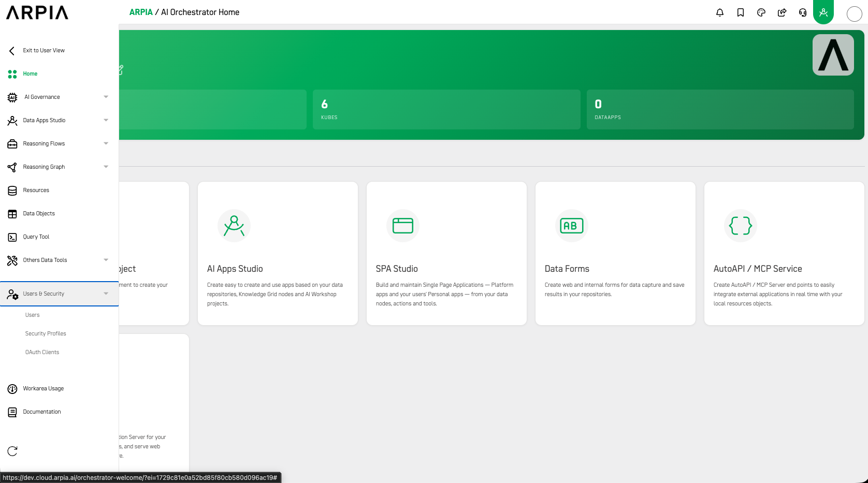Click the Data Forms AB icon
This screenshot has height=483, width=868.
tap(572, 226)
